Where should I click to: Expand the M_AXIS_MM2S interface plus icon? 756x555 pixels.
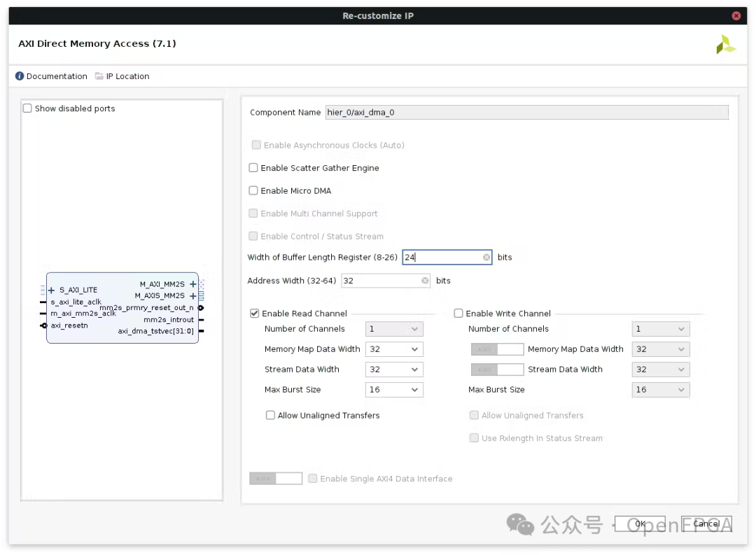coord(193,296)
